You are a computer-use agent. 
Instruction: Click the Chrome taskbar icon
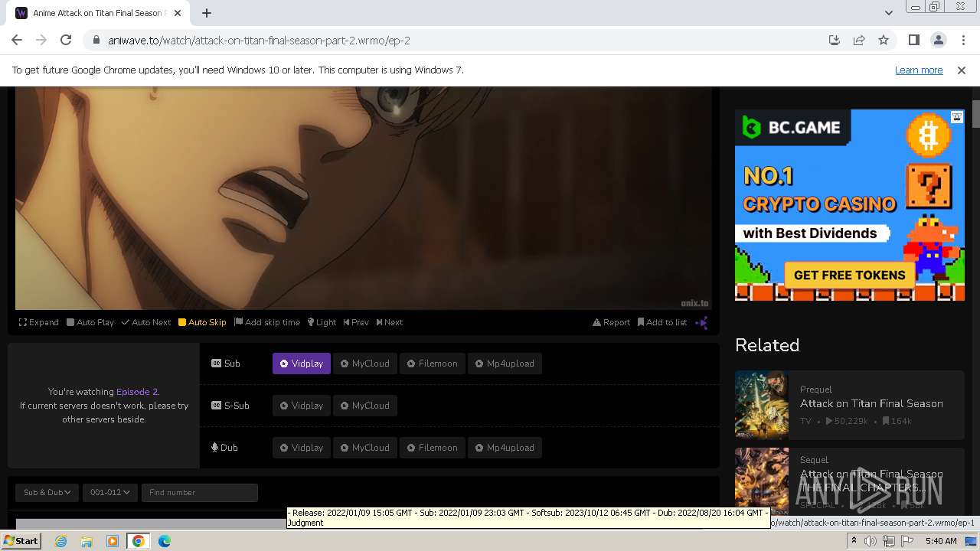(139, 541)
